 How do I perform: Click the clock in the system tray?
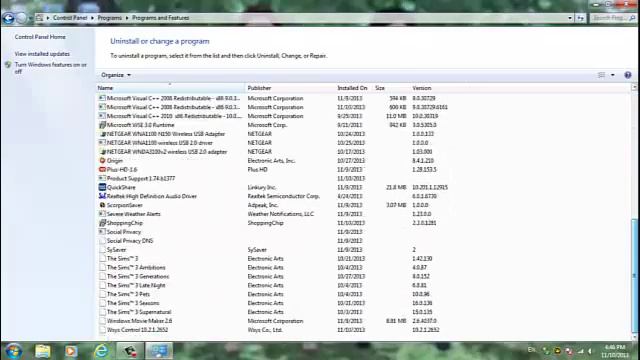point(615,351)
